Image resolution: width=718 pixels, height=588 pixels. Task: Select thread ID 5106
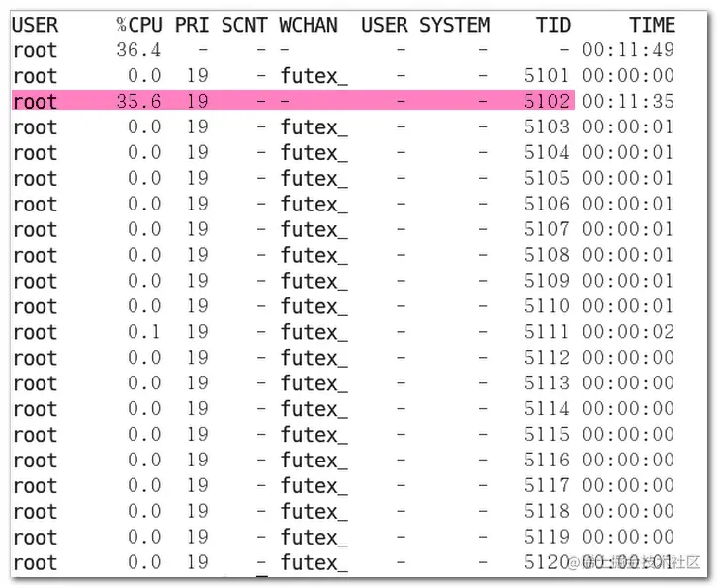click(547, 204)
